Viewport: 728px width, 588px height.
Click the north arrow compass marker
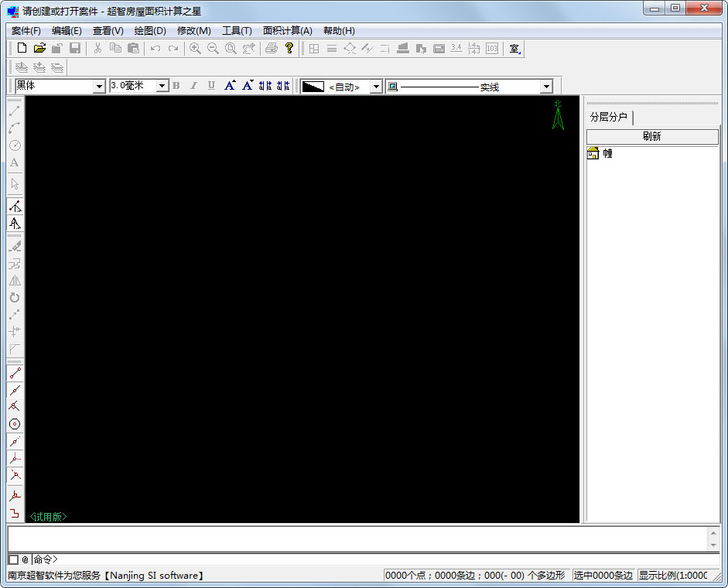[x=558, y=115]
